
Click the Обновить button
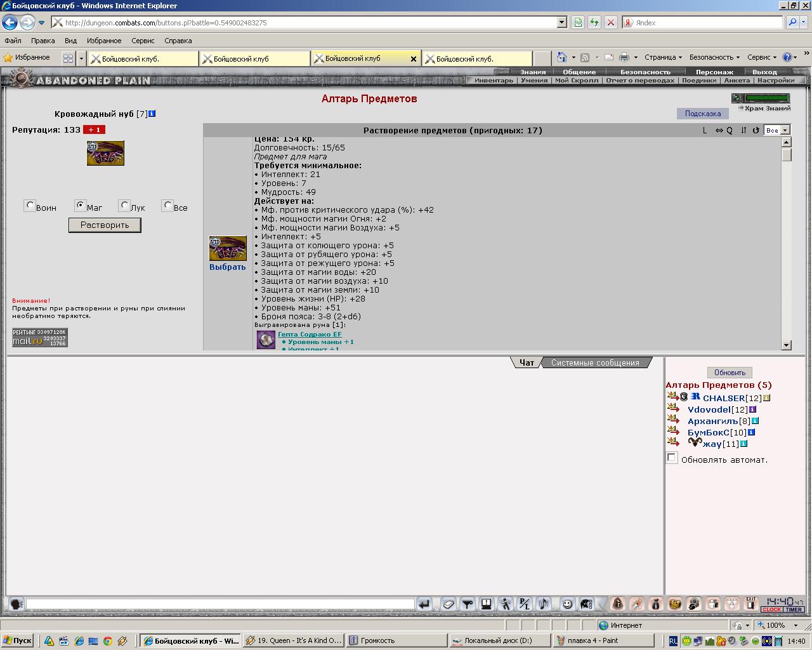click(730, 373)
